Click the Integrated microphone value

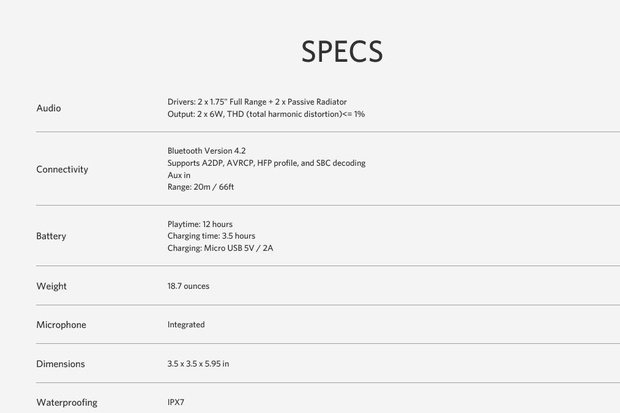point(186,325)
